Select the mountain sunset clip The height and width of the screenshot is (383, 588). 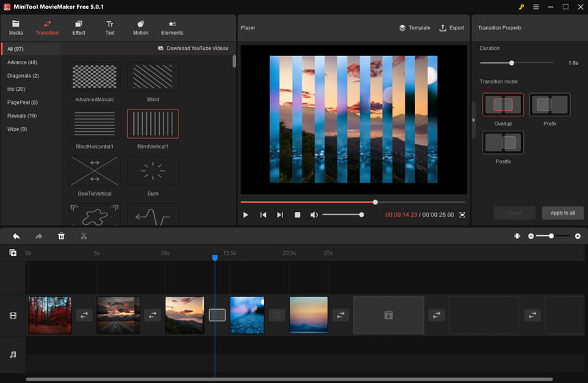coord(185,315)
